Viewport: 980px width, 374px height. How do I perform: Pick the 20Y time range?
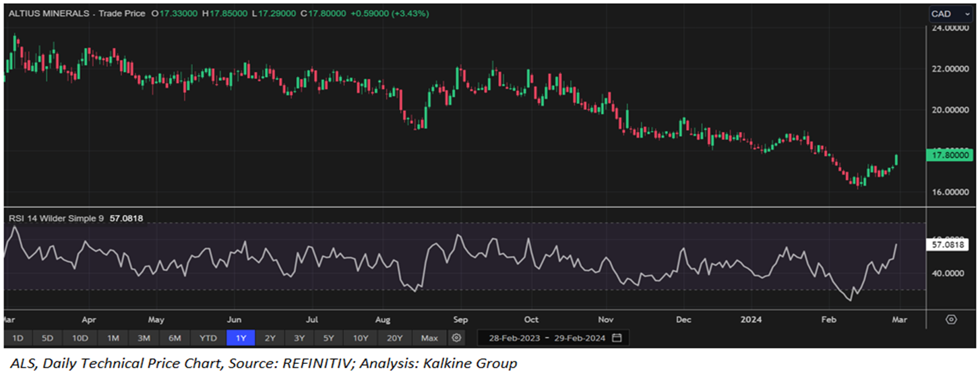[395, 338]
